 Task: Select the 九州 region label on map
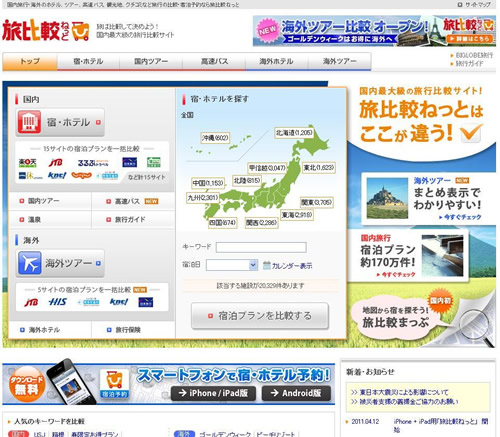pyautogui.click(x=203, y=198)
